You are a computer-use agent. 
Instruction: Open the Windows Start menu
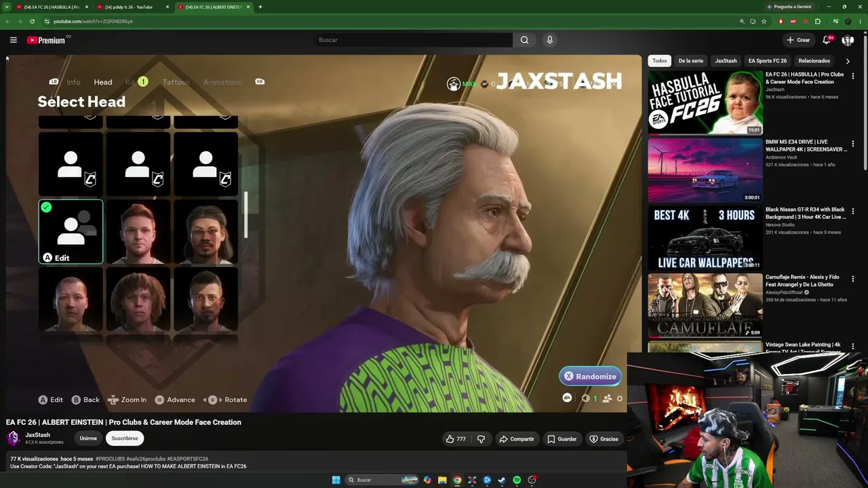(x=336, y=480)
